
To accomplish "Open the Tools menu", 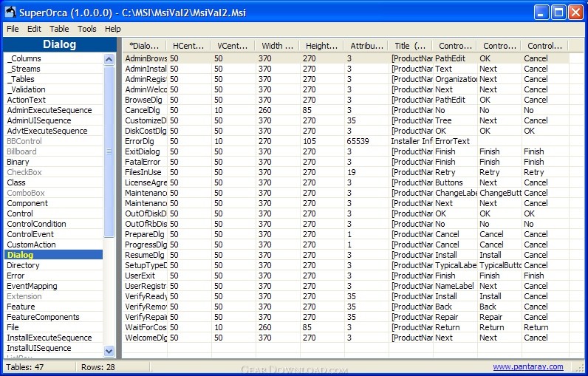I will coord(87,29).
